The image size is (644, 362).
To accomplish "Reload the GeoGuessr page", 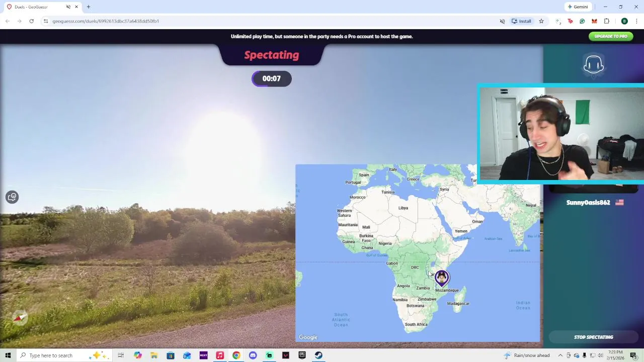I will [x=32, y=21].
